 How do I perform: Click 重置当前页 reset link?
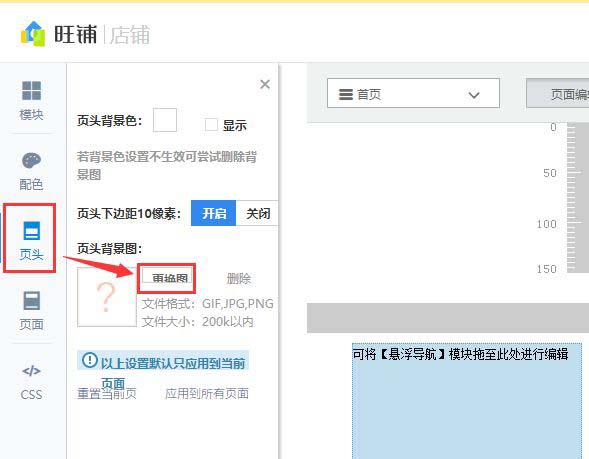(x=107, y=393)
